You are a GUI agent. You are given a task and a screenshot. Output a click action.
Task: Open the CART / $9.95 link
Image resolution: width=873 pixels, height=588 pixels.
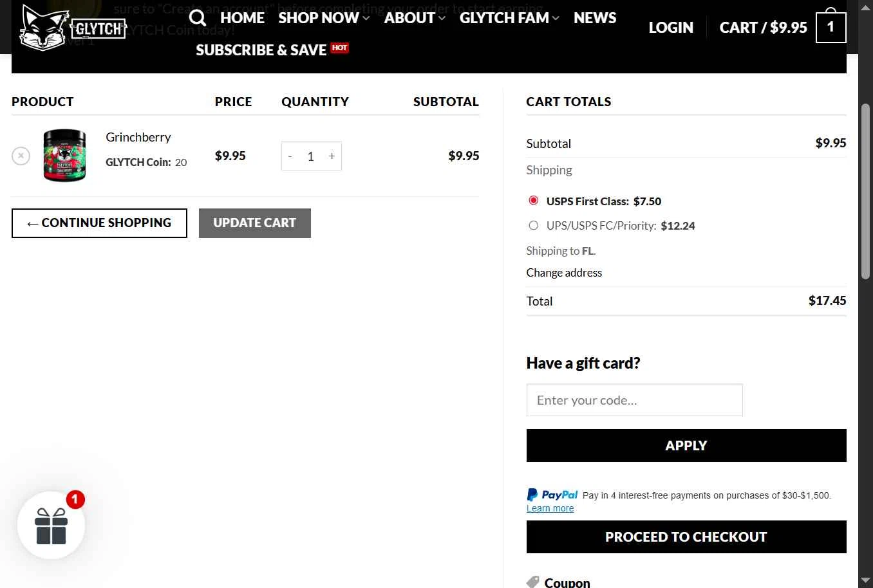[x=763, y=27]
